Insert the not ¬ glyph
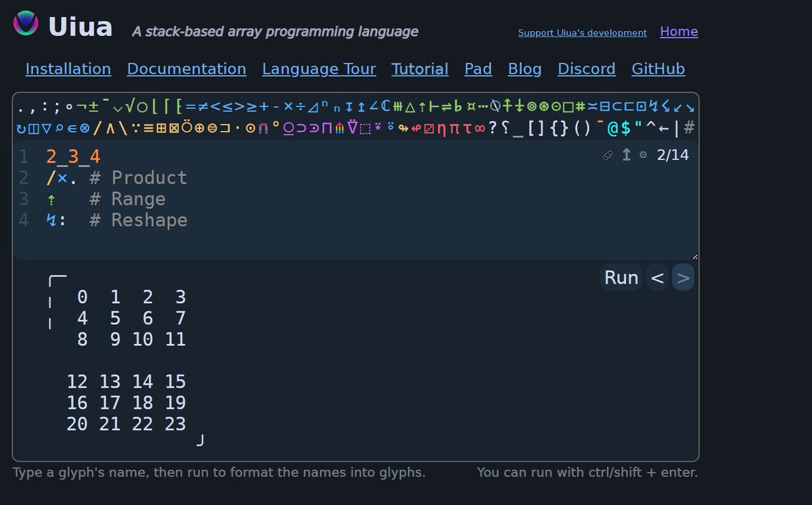The image size is (812, 505). pyautogui.click(x=82, y=106)
